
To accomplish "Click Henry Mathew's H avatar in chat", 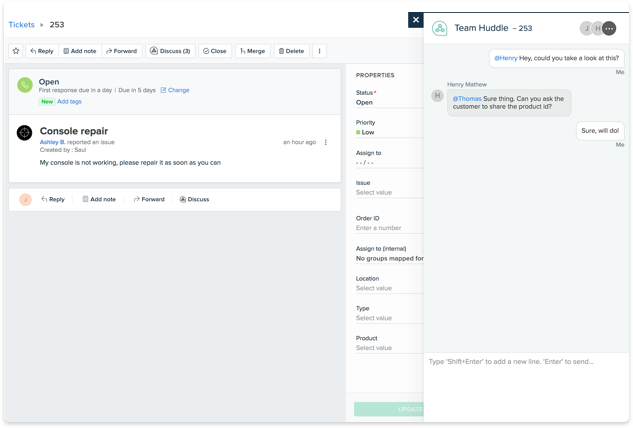I will click(437, 96).
